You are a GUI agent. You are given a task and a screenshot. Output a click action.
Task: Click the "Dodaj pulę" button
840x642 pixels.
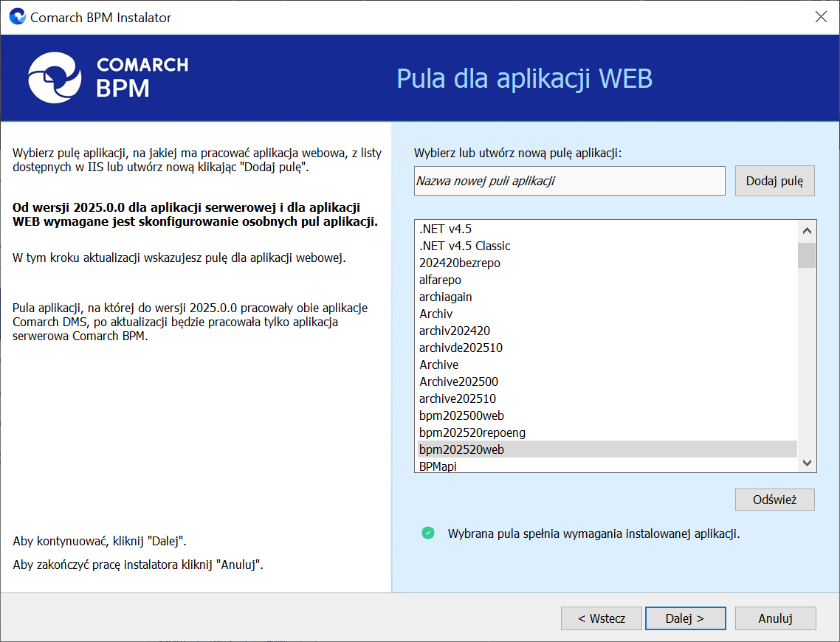(774, 181)
